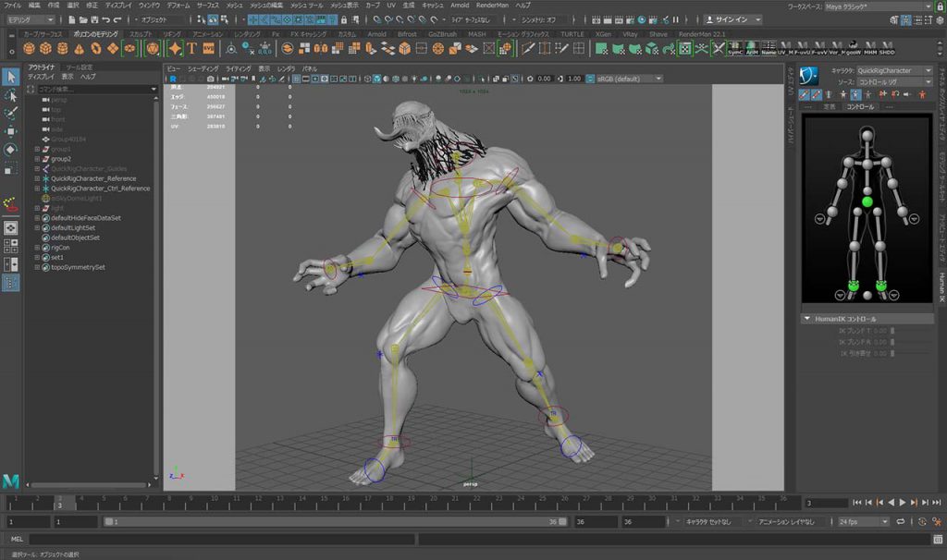
Task: Activate the Lasso select tool
Action: (x=10, y=95)
